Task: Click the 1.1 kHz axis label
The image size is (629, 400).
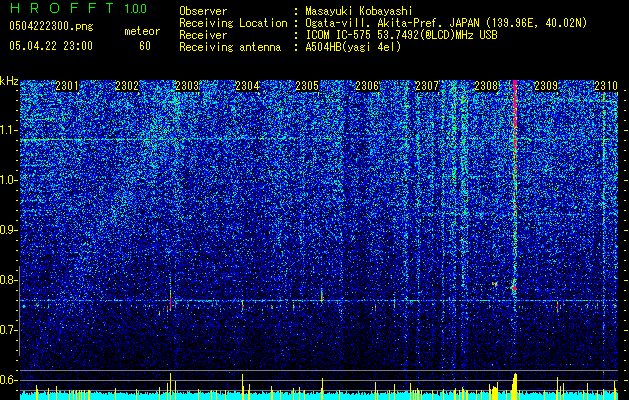Action: (x=9, y=130)
